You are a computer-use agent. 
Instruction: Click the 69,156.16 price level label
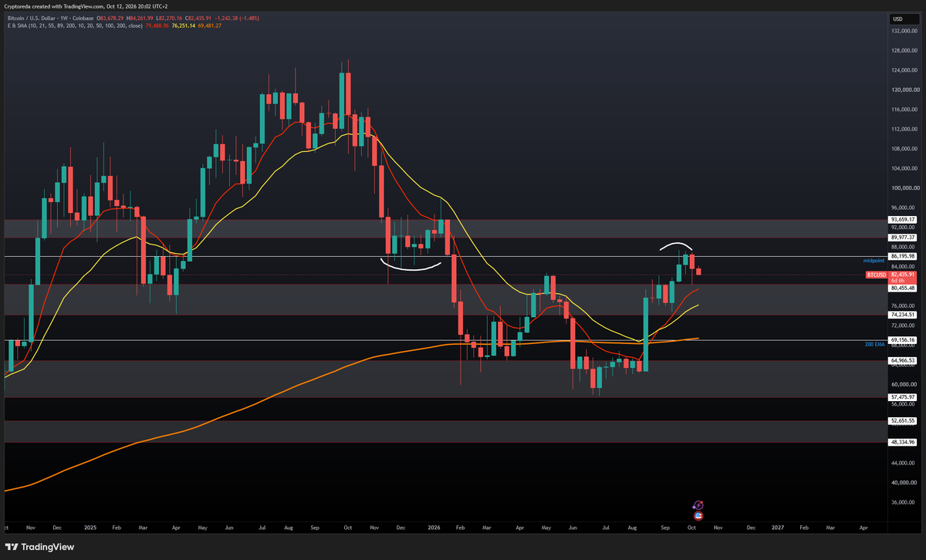click(903, 339)
